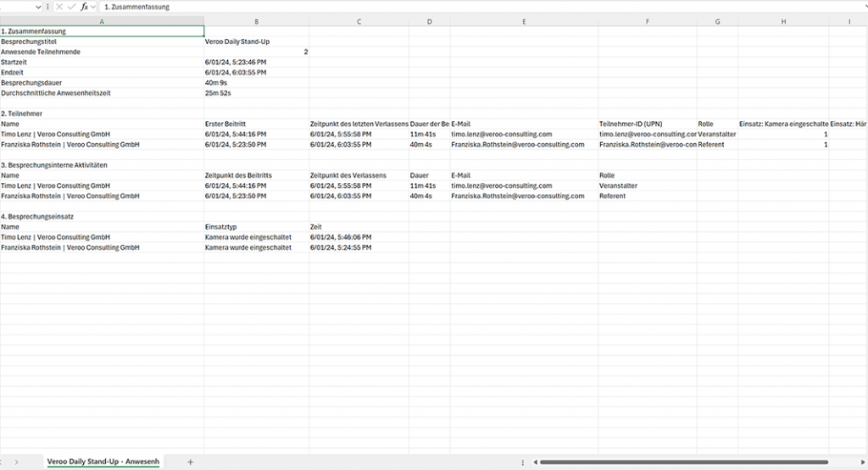The image size is (868, 470).
Task: Select cell 'Veranstalter' in column G
Action: point(717,135)
